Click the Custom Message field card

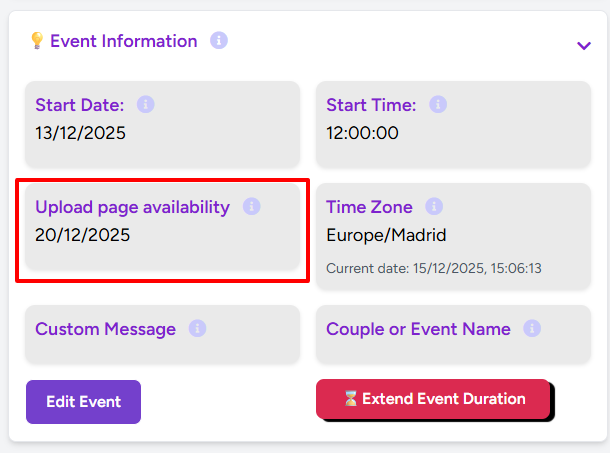pos(162,335)
